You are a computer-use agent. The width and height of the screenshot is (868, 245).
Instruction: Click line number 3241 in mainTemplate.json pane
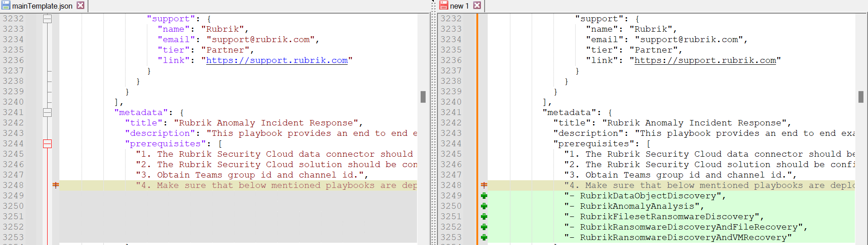point(13,112)
